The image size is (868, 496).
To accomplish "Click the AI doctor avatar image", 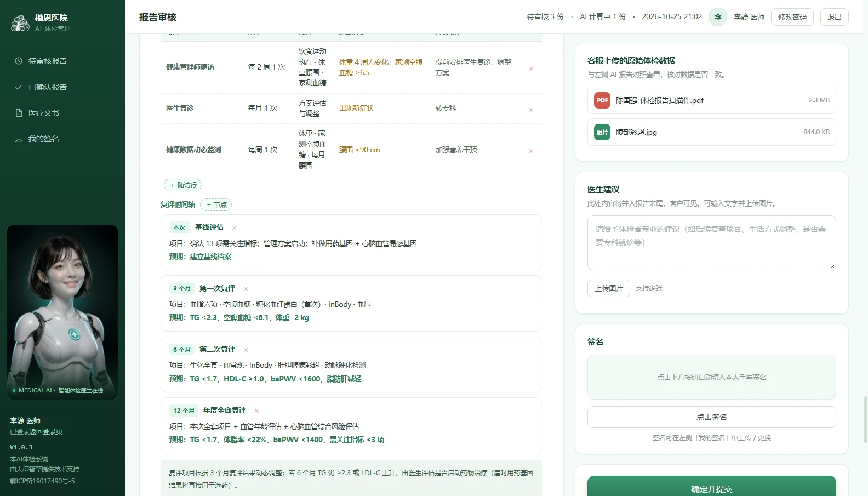I will [x=62, y=312].
